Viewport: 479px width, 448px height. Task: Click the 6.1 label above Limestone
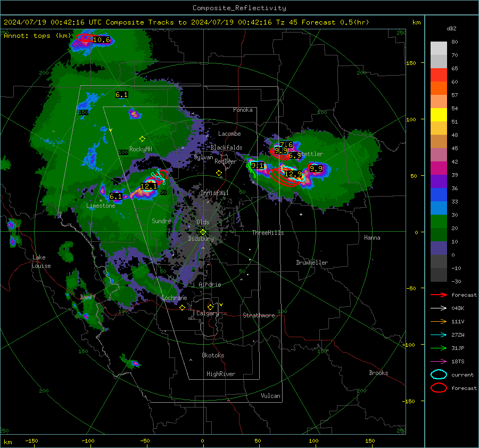click(x=116, y=197)
